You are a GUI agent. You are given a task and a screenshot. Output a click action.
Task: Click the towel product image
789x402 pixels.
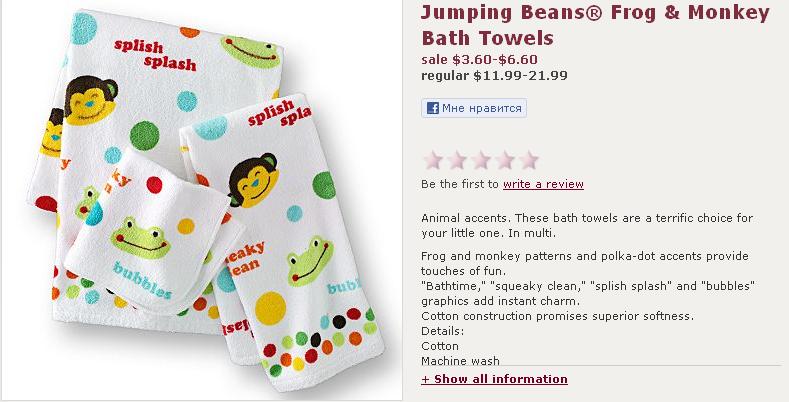pyautogui.click(x=201, y=200)
